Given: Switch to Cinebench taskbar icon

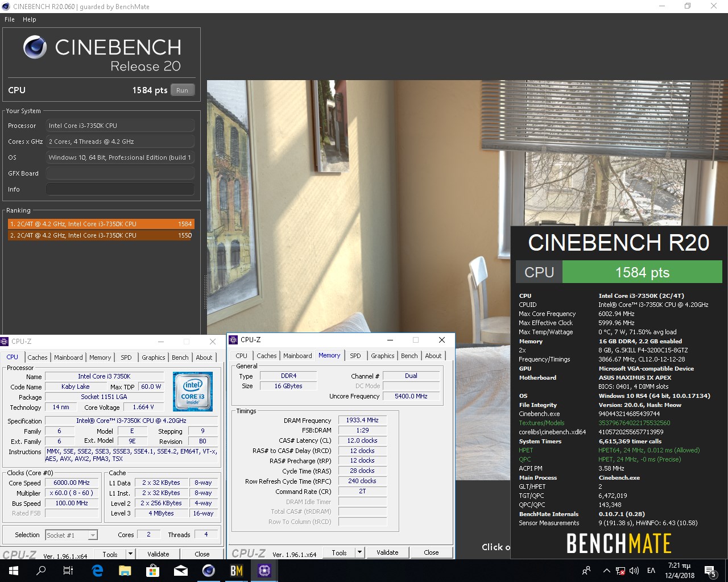Looking at the screenshot, I should point(209,571).
